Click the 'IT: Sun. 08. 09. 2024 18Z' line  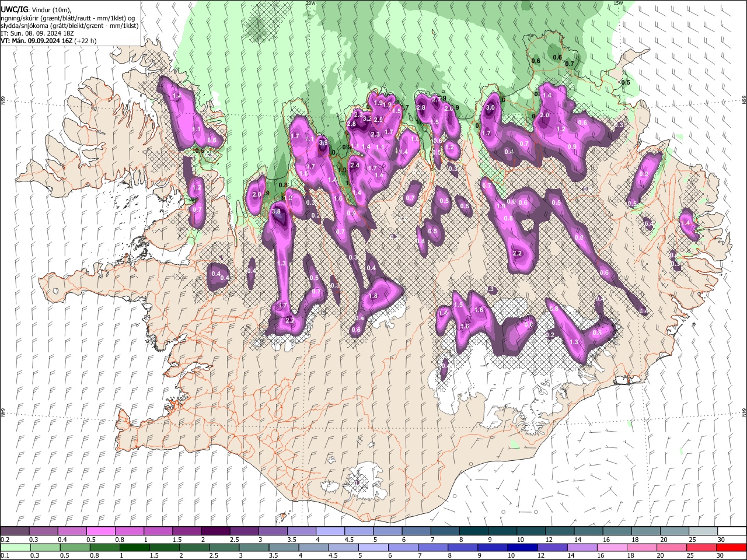click(x=37, y=33)
